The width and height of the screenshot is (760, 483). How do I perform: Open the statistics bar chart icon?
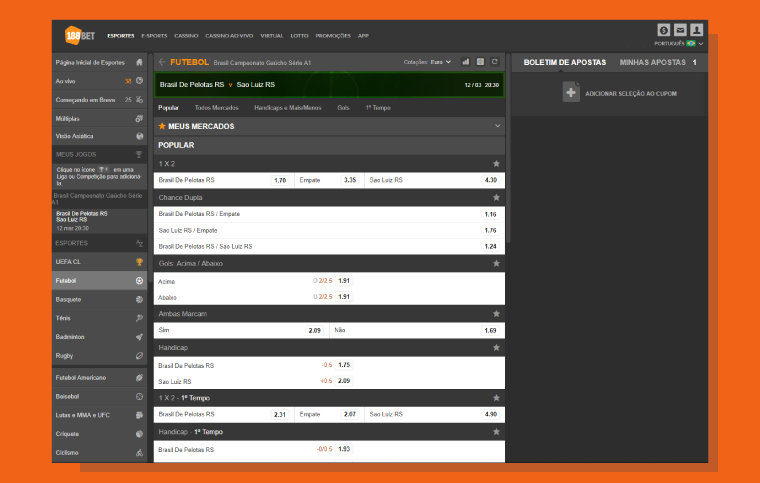tap(466, 62)
